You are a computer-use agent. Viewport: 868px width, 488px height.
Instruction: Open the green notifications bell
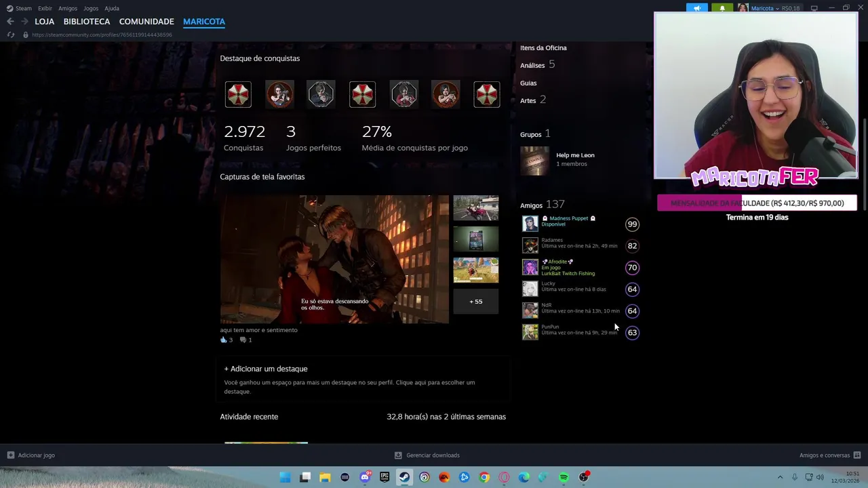722,8
